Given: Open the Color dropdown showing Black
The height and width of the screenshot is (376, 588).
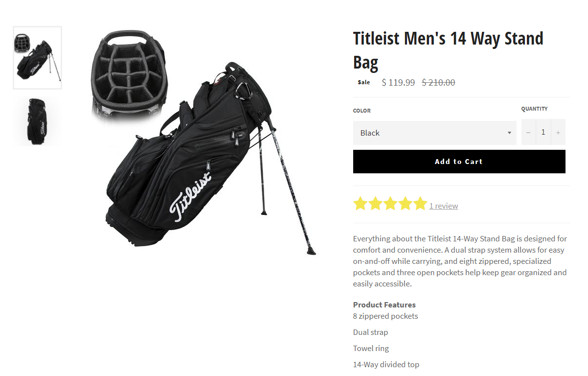Looking at the screenshot, I should (434, 133).
